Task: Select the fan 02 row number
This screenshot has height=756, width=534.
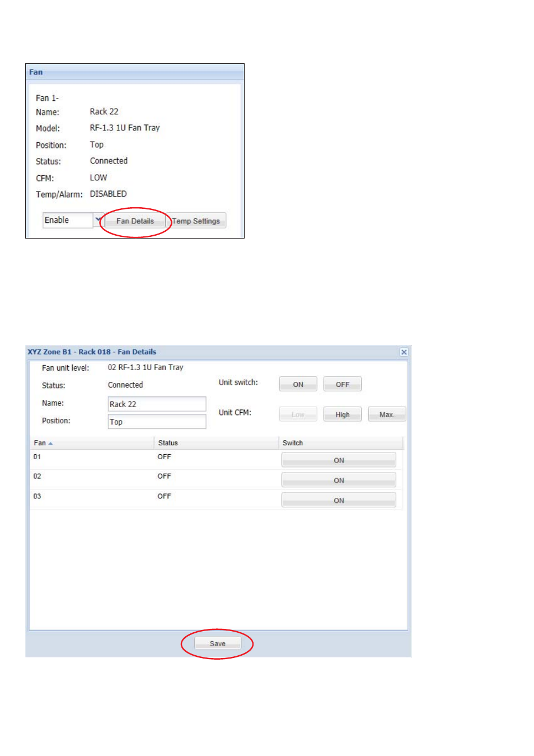Action: [37, 477]
